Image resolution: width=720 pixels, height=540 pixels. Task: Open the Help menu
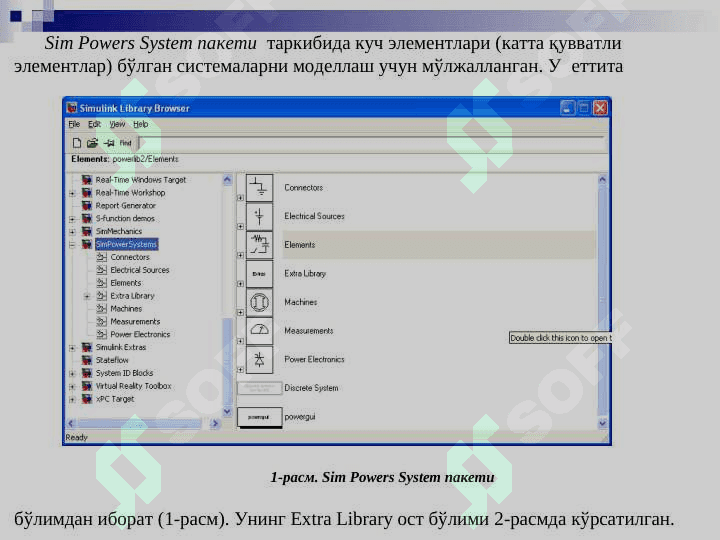141,124
